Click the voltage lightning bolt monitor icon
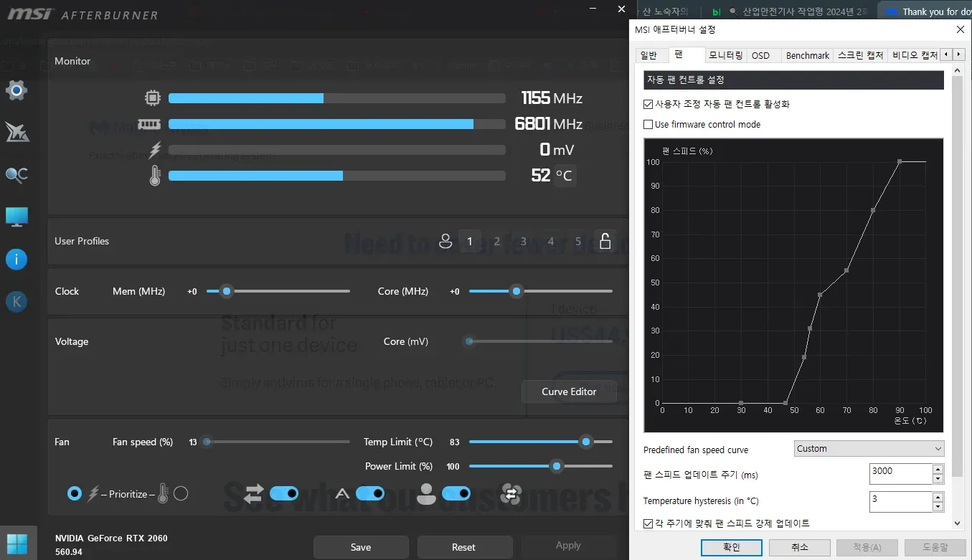This screenshot has height=560, width=972. (x=155, y=150)
